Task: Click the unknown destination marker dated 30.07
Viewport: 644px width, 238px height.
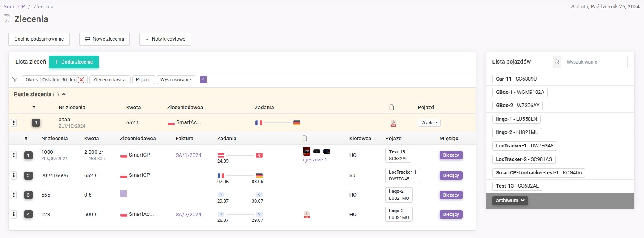Action: pos(259,195)
